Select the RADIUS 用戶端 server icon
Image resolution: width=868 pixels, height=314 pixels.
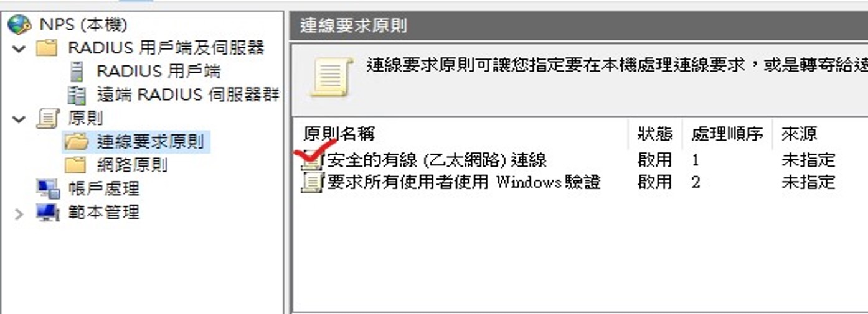[77, 72]
